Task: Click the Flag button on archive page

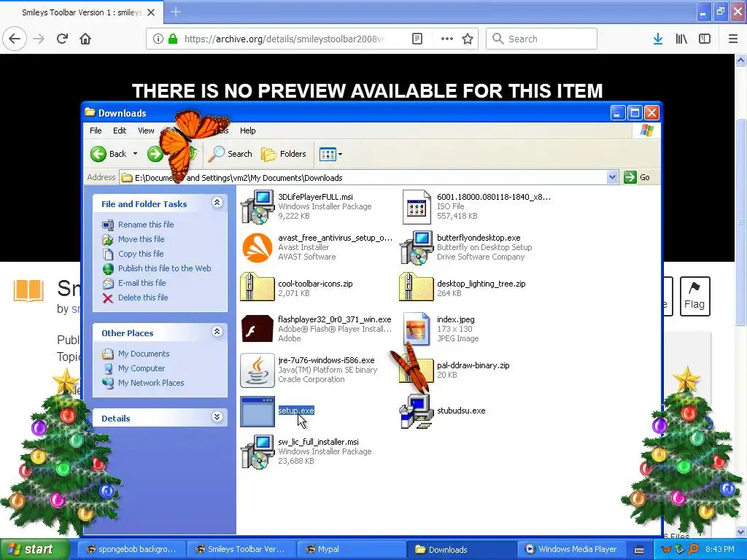Action: tap(694, 296)
